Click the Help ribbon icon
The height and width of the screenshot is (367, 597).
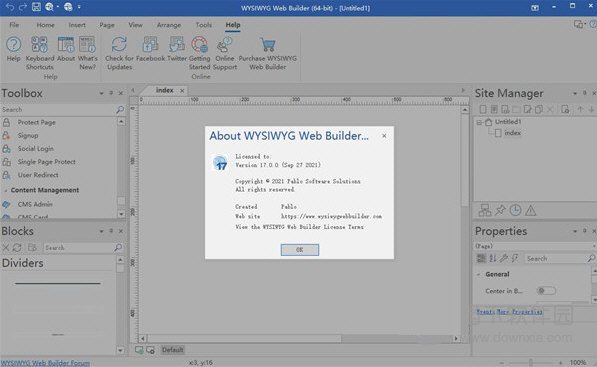(x=13, y=49)
